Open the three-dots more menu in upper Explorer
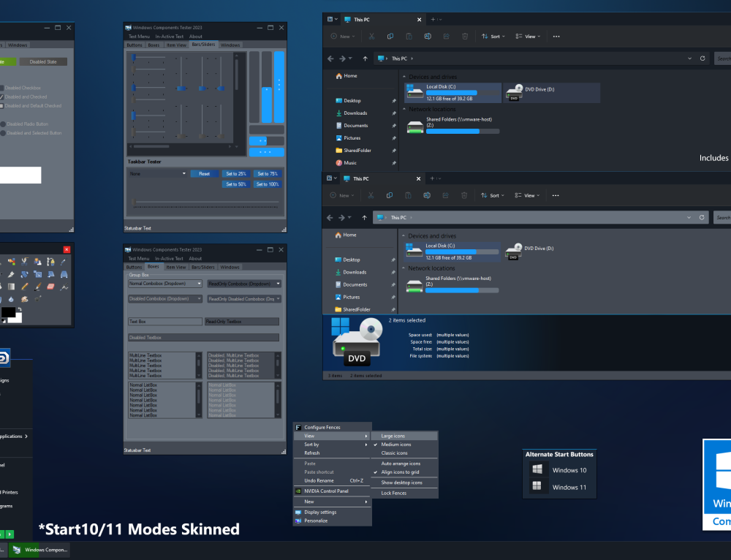The height and width of the screenshot is (560, 731). (x=556, y=37)
